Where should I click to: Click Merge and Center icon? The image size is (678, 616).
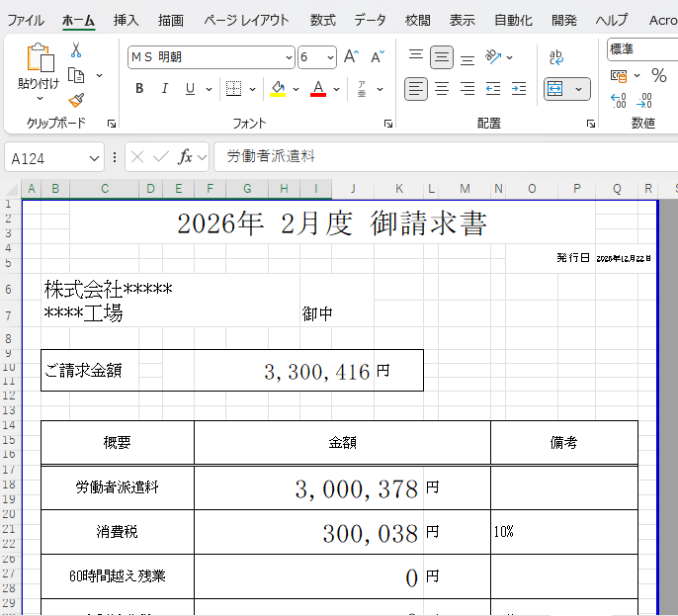(555, 89)
